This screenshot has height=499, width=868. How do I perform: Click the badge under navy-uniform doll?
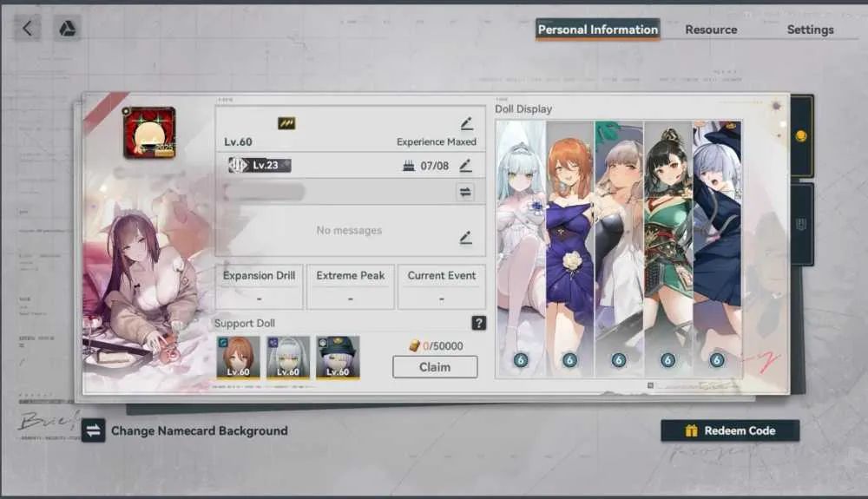point(717,360)
